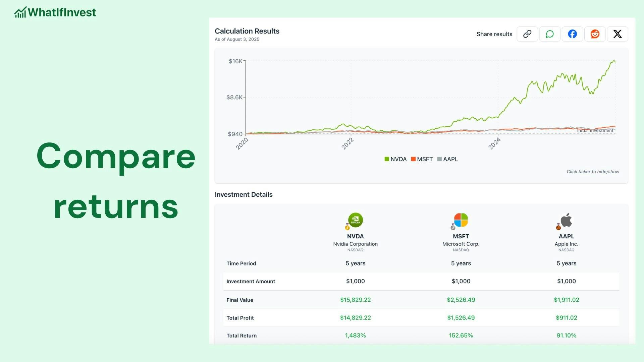Click the 2024 x-axis label
The image size is (644, 362).
494,143
